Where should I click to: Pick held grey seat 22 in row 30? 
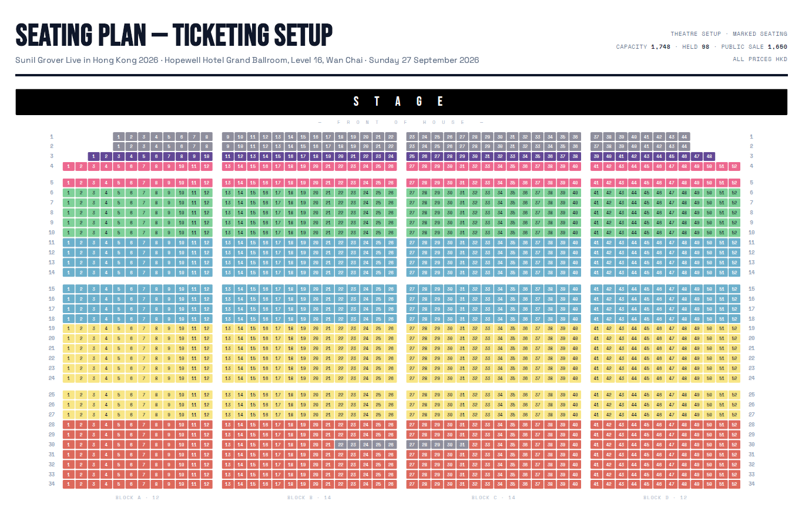[x=341, y=445]
